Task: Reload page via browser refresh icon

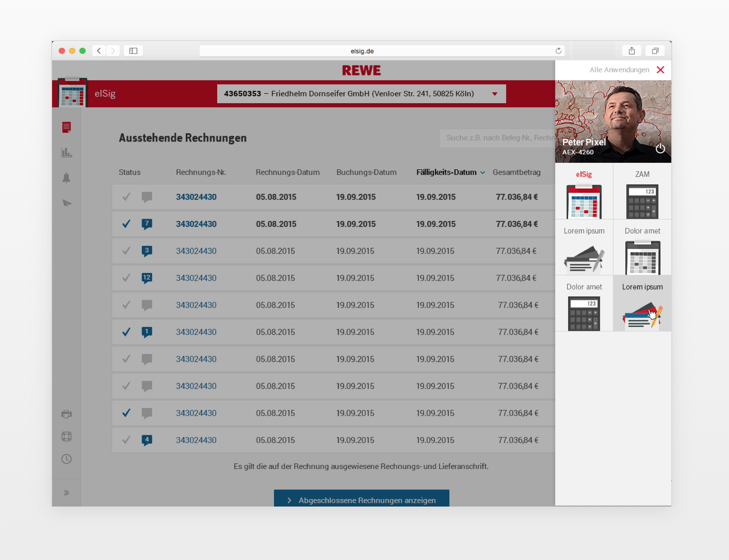Action: [x=558, y=51]
